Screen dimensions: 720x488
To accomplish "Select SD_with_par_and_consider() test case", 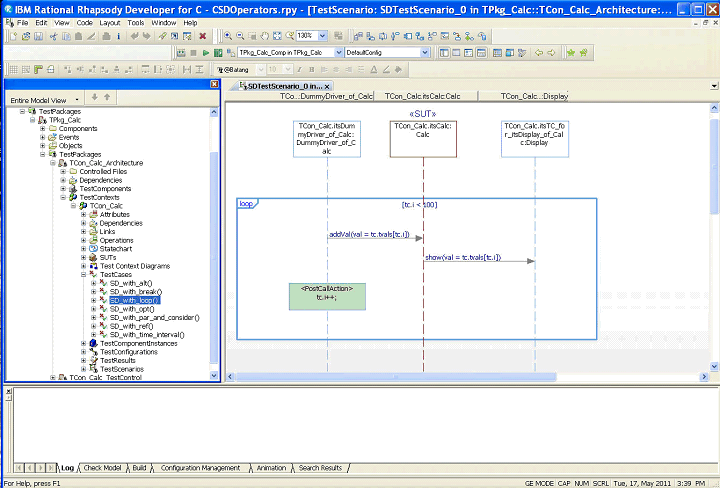I will (x=155, y=318).
